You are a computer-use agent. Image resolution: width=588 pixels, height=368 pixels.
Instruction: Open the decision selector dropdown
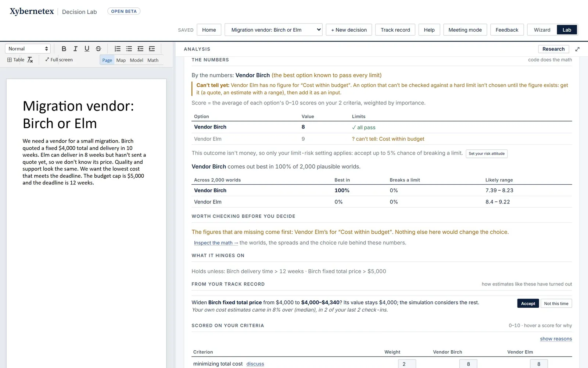pyautogui.click(x=273, y=30)
